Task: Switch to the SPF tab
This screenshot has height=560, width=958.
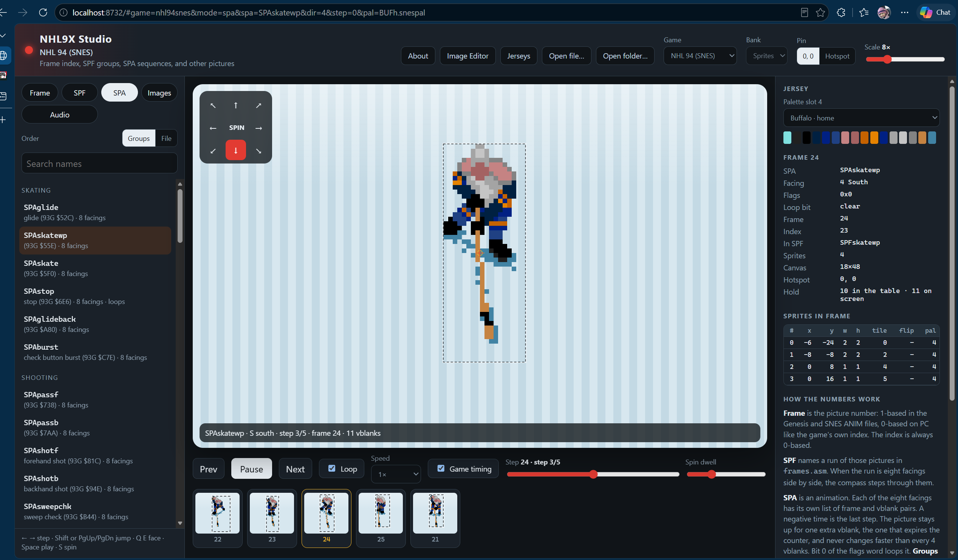Action: (x=79, y=93)
